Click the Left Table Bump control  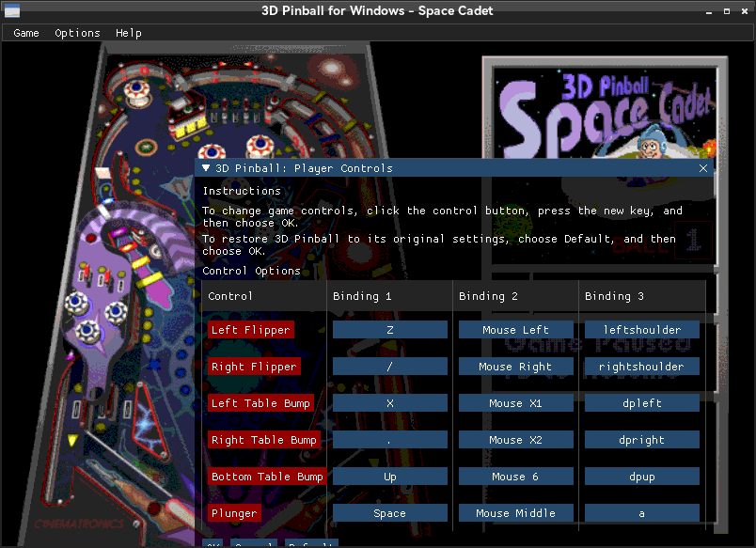[x=260, y=403]
